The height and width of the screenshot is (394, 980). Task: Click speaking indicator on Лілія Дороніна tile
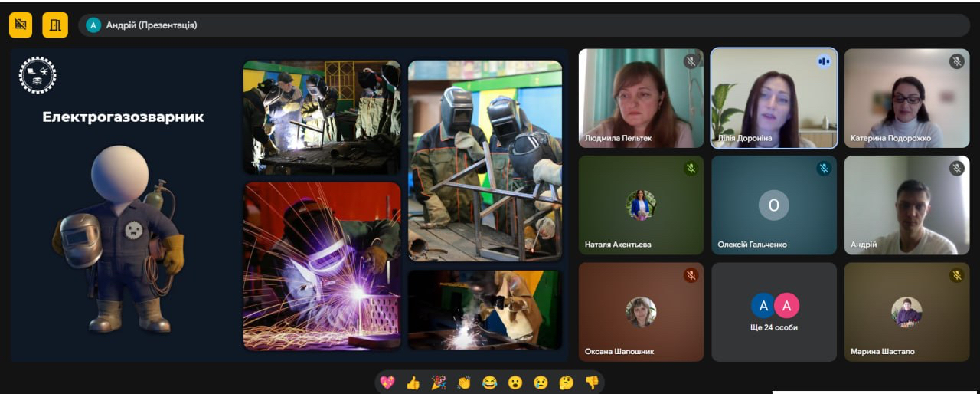(824, 61)
